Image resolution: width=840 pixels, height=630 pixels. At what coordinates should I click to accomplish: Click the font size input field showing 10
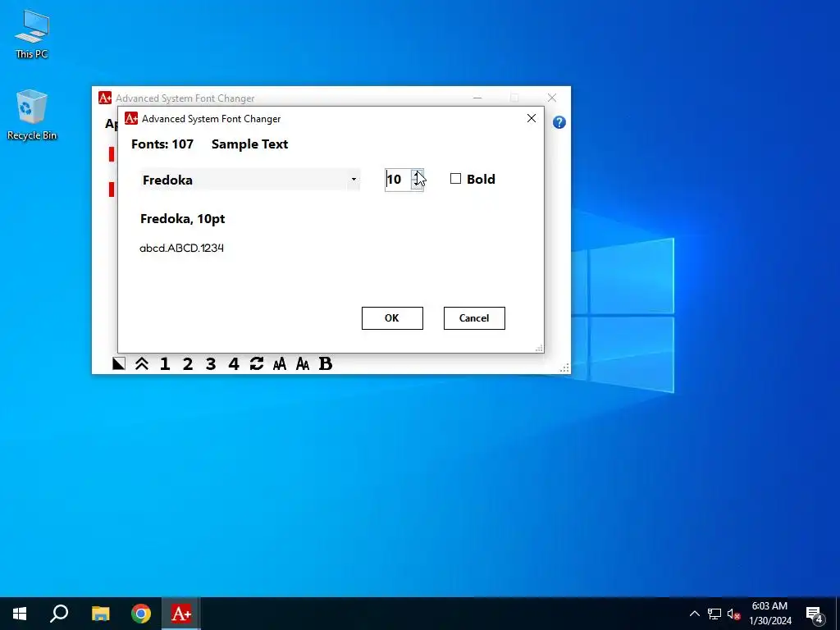click(398, 180)
